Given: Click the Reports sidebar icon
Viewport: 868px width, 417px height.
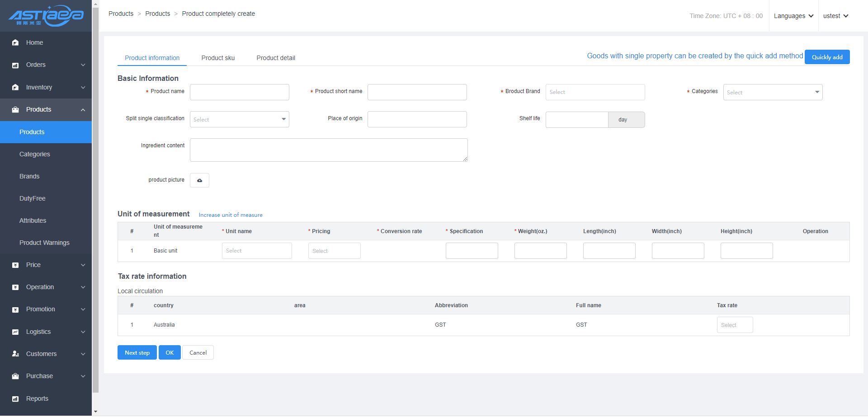Looking at the screenshot, I should point(15,398).
